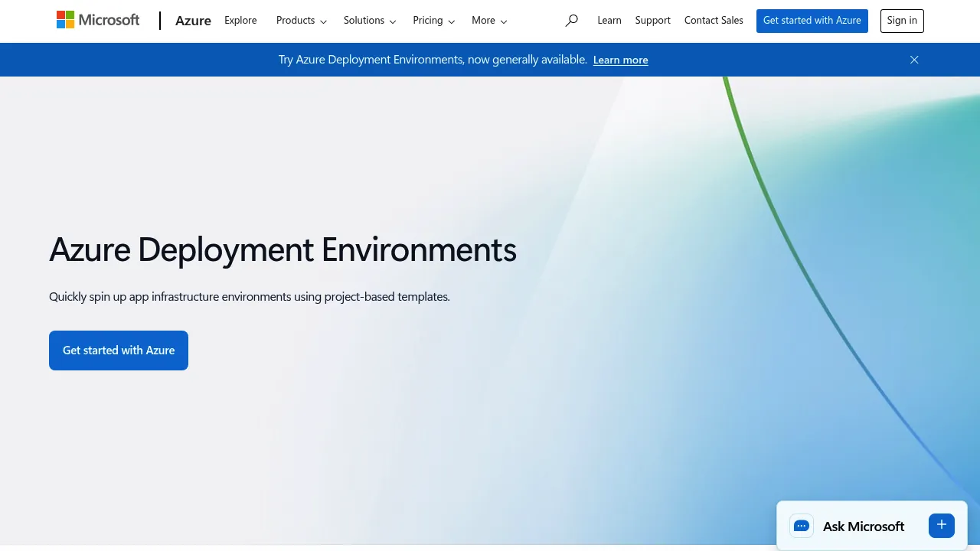The height and width of the screenshot is (551, 980).
Task: Click the hero Get started with Azure button
Action: (x=119, y=350)
